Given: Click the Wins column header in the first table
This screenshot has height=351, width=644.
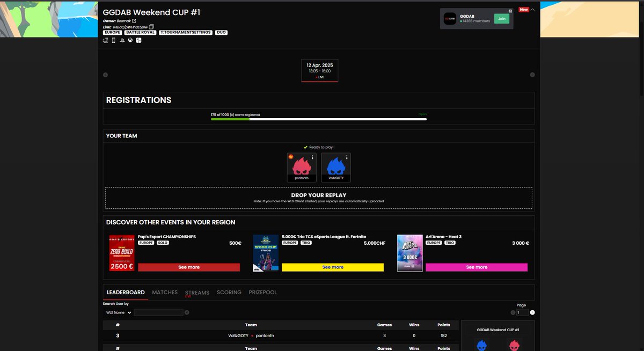Looking at the screenshot, I should click(x=414, y=325).
